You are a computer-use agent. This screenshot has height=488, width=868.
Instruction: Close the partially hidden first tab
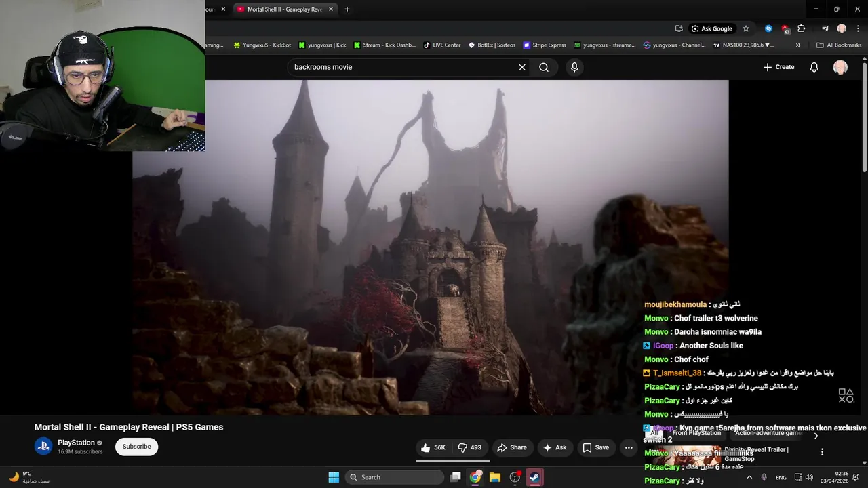coord(223,9)
